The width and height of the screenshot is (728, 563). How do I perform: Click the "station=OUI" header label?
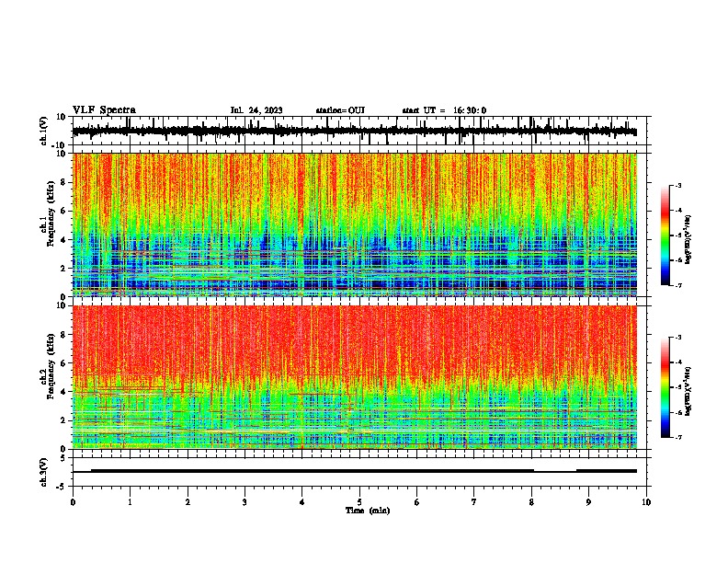[x=340, y=110]
